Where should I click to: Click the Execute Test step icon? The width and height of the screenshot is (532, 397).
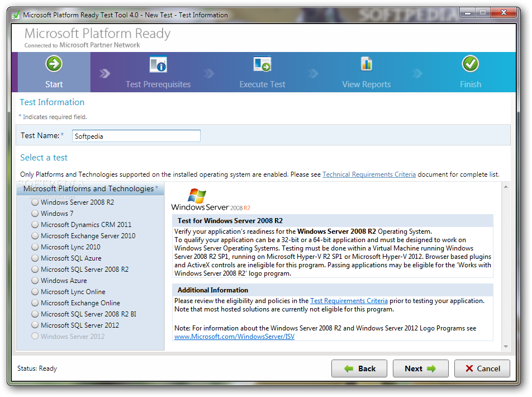tap(262, 64)
